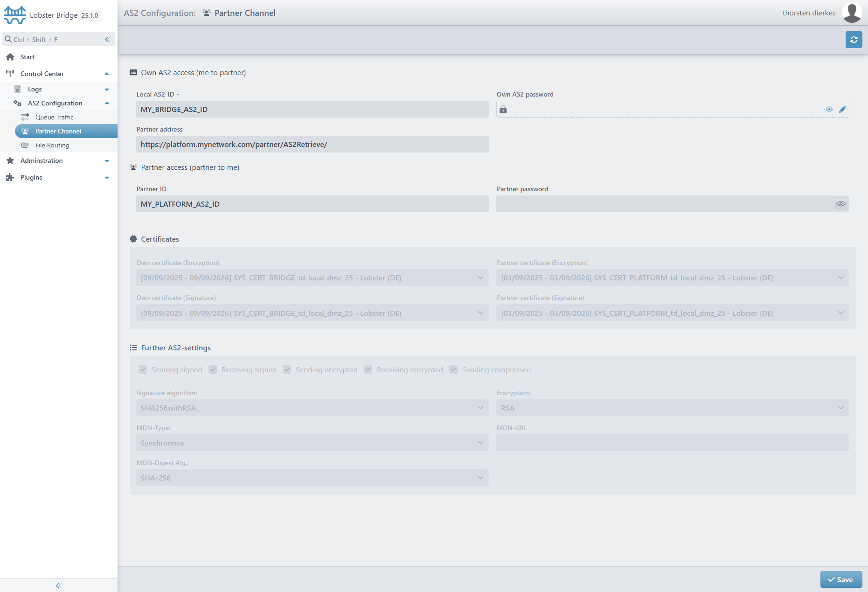Reveal Partner password with eye icon
The width and height of the screenshot is (868, 592).
click(x=840, y=204)
